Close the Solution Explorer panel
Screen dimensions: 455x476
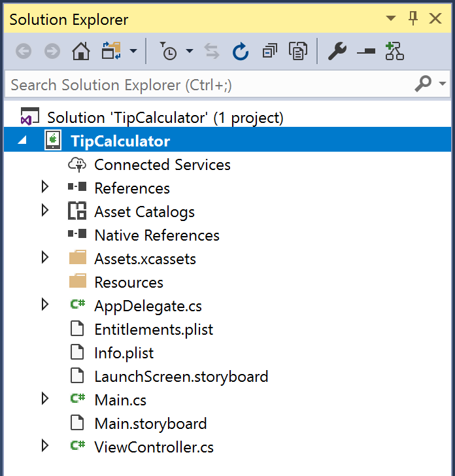click(x=435, y=18)
